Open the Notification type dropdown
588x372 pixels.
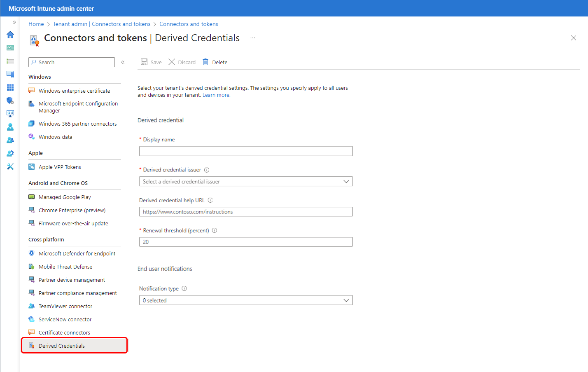pyautogui.click(x=246, y=300)
